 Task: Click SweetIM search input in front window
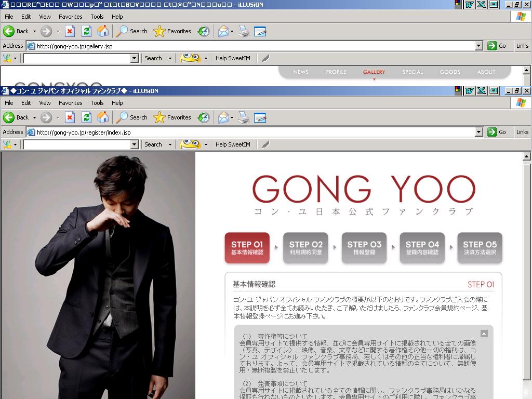coord(77,144)
